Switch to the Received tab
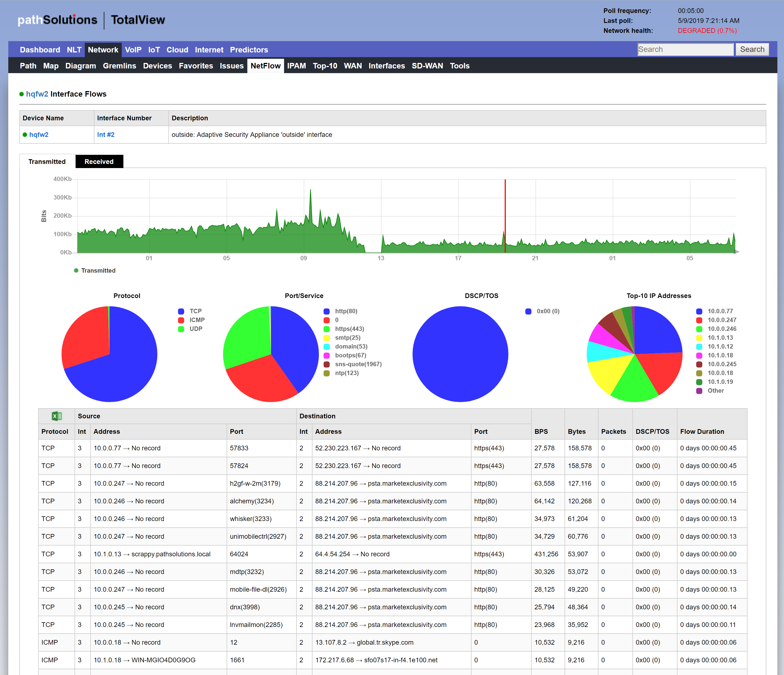Viewport: 784px width, 675px height. (99, 161)
